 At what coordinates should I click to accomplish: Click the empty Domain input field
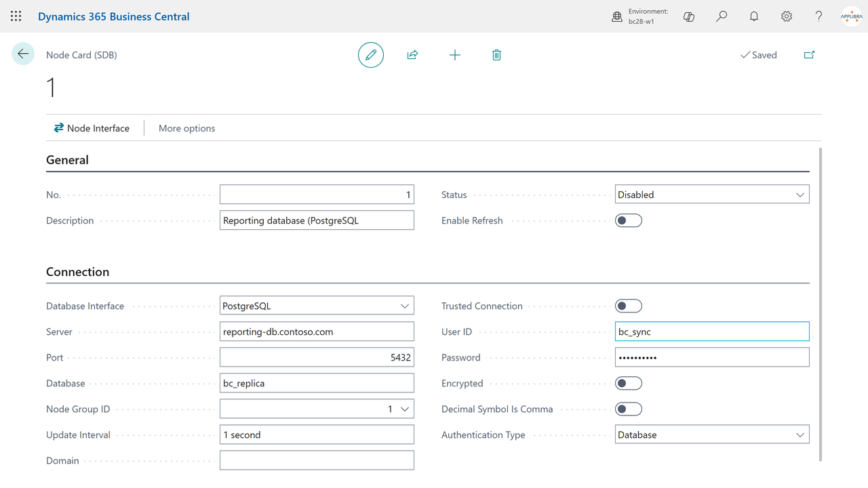(317, 460)
